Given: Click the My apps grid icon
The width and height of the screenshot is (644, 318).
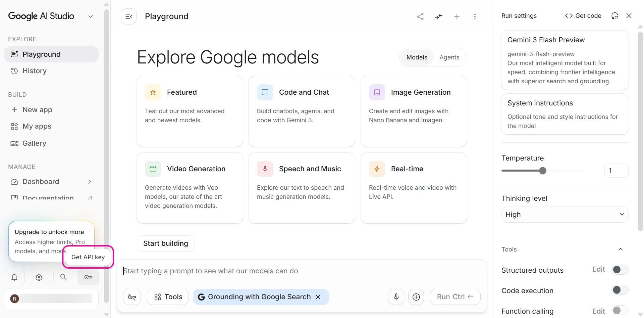Looking at the screenshot, I should pyautogui.click(x=14, y=126).
